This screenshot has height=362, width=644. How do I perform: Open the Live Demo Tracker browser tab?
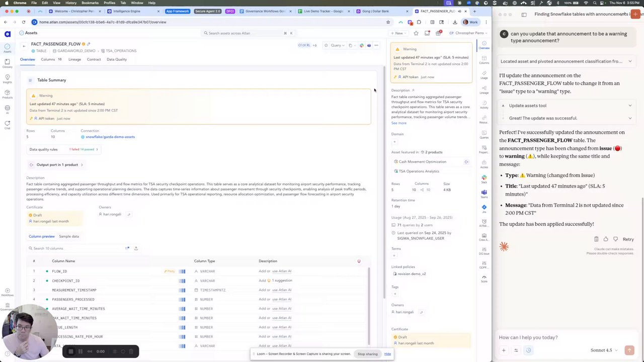[323, 11]
